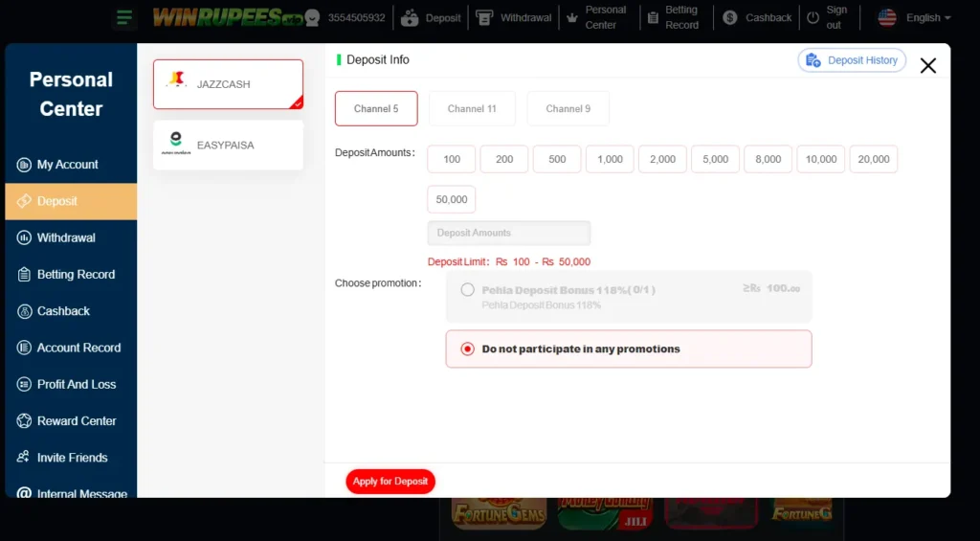The image size is (980, 541).
Task: Click the Betting Record sidebar icon
Action: click(24, 274)
